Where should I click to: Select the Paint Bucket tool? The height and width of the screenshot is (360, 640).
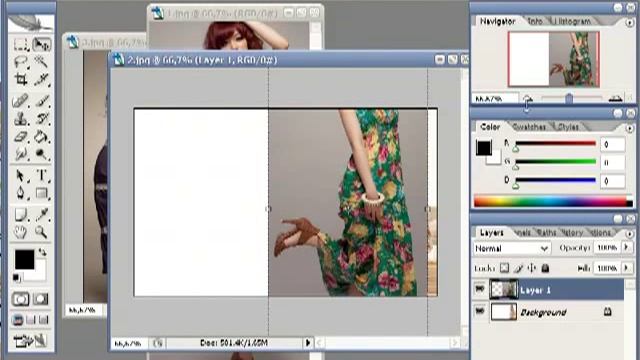41,136
